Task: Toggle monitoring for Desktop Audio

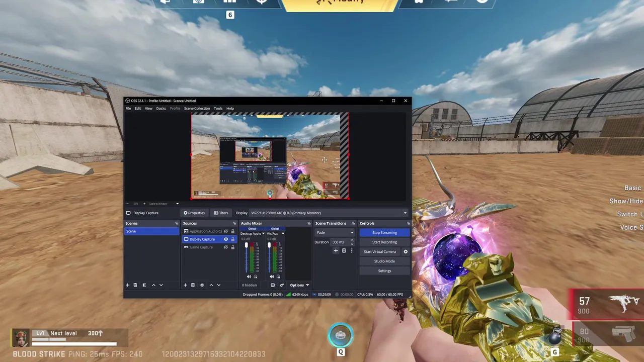Action: pyautogui.click(x=256, y=277)
